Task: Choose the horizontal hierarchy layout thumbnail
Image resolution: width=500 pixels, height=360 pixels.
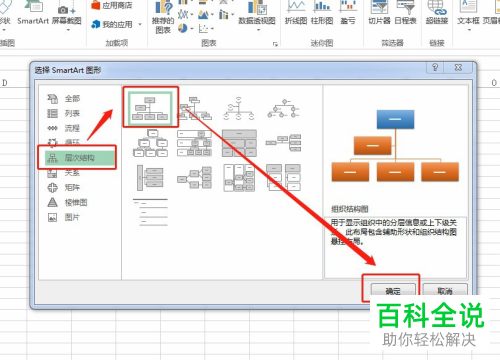Action: [195, 178]
